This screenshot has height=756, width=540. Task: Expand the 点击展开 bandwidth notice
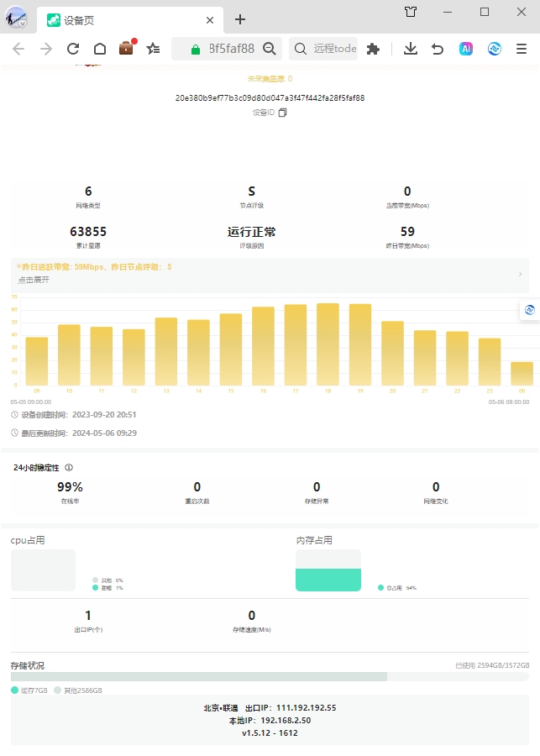[34, 280]
